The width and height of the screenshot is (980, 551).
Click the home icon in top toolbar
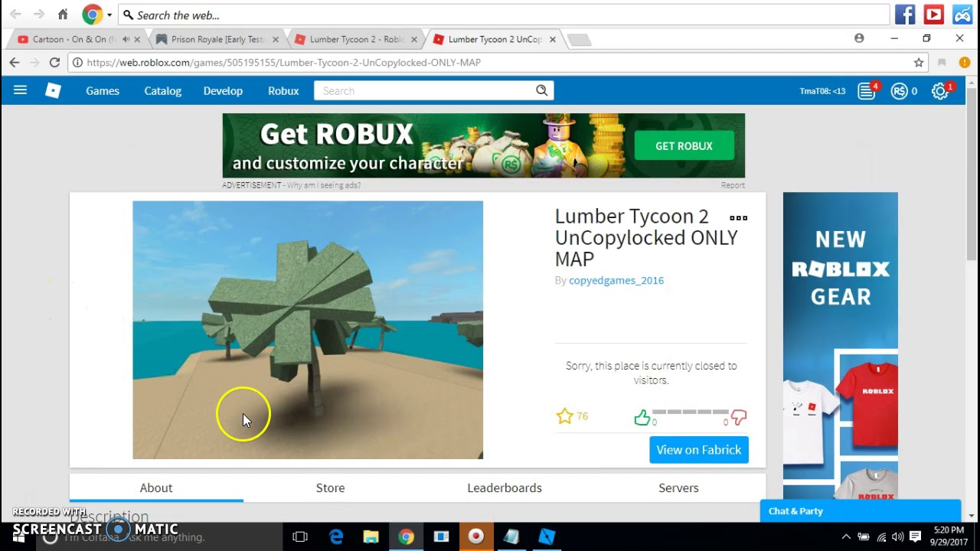(63, 15)
